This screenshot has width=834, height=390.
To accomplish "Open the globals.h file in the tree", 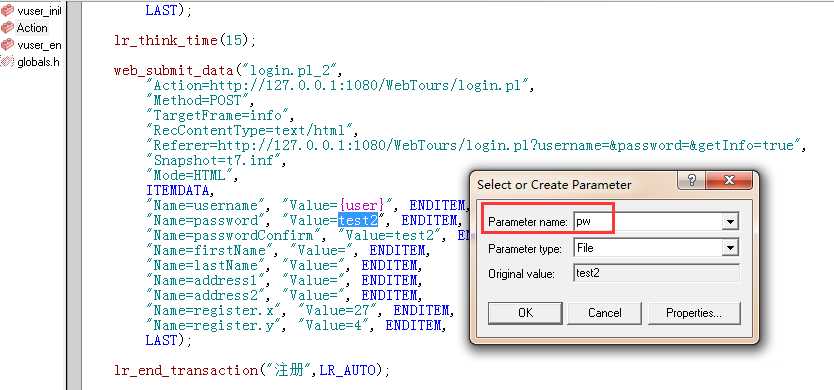I will [37, 62].
